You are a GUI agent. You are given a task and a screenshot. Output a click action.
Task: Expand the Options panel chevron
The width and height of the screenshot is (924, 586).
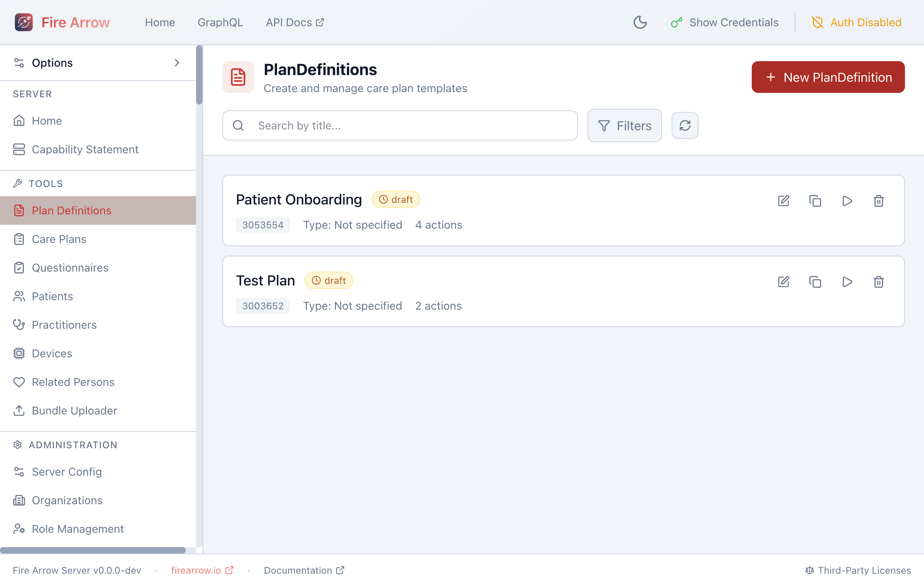[177, 63]
